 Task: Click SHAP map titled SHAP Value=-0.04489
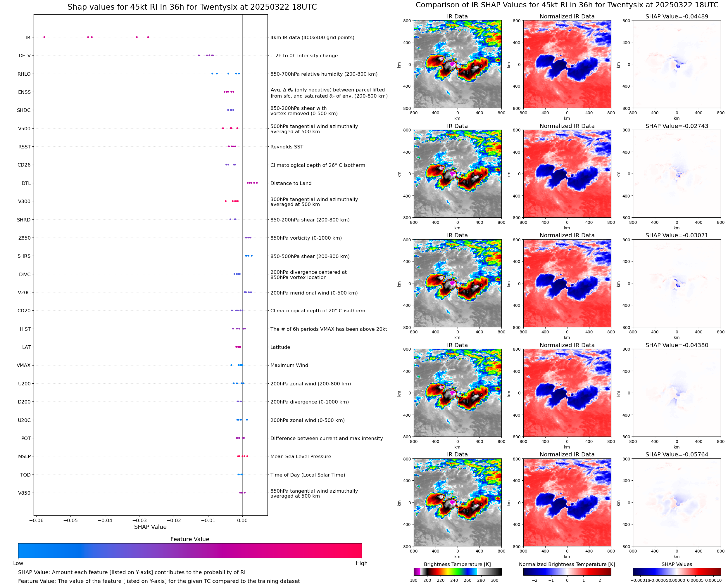pos(677,64)
